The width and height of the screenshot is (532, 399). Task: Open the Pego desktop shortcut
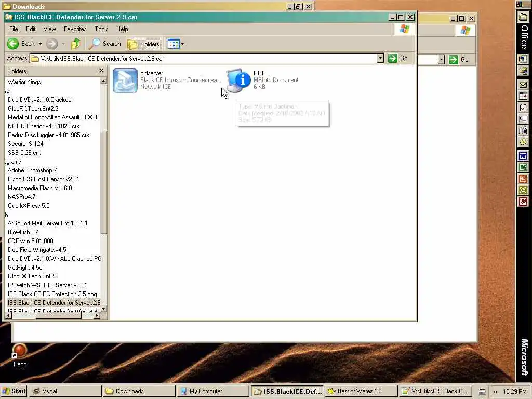point(20,355)
